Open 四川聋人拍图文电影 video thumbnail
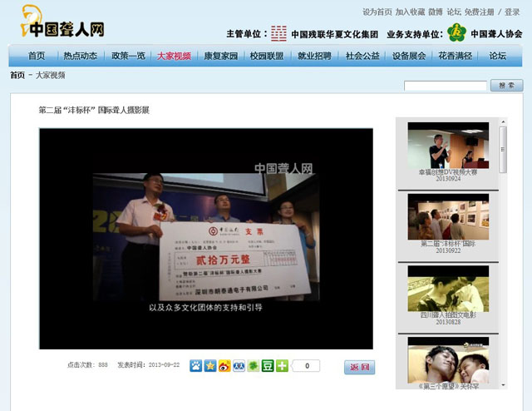Screen dimensions: 532x411 click(x=448, y=289)
